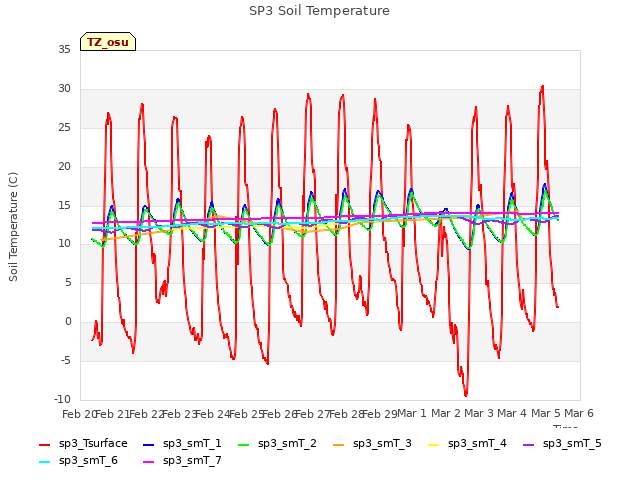Image resolution: width=640 pixels, height=480 pixels.
Task: Click the Mar 6 x-axis tick label
Action: tap(579, 413)
